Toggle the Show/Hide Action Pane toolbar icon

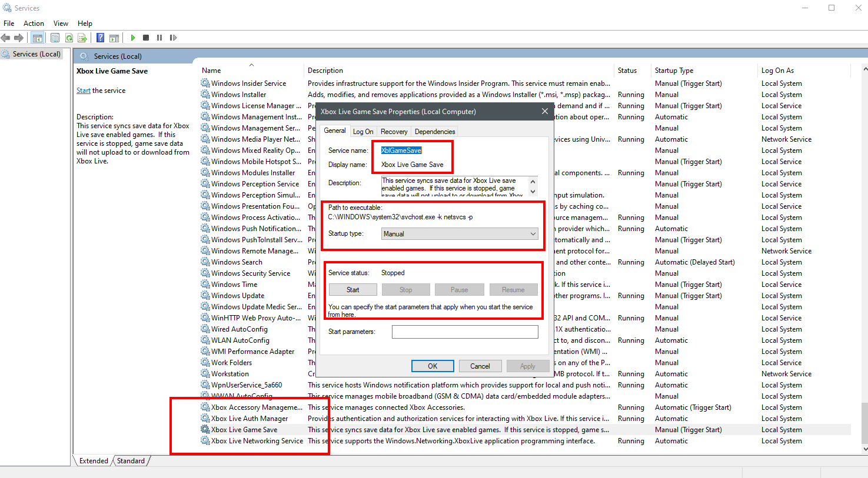pos(114,38)
